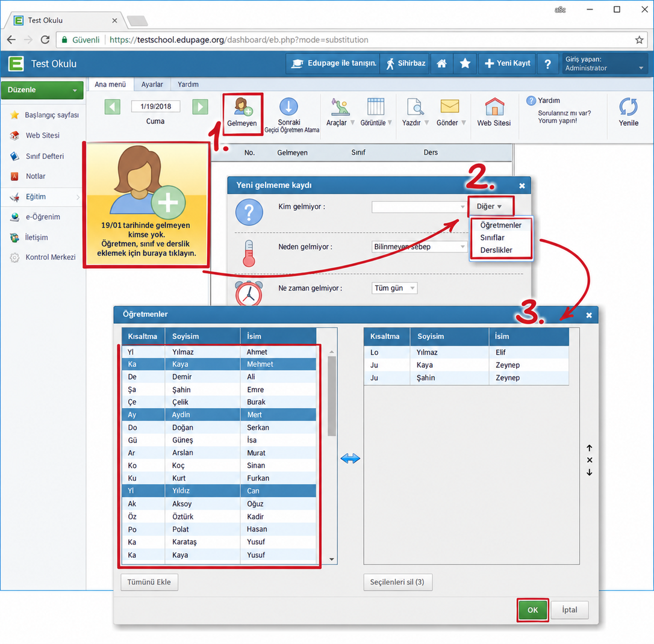The image size is (654, 644).
Task: Choose Sınıflar from the Diğer menu
Action: pos(492,238)
